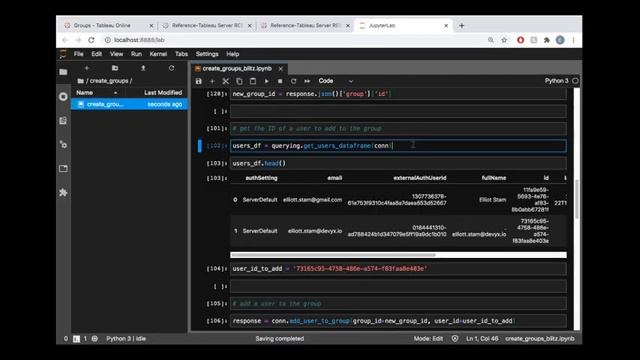Open the browser Extensions puzzle icon
The height and width of the screenshot is (360, 640).
point(547,40)
